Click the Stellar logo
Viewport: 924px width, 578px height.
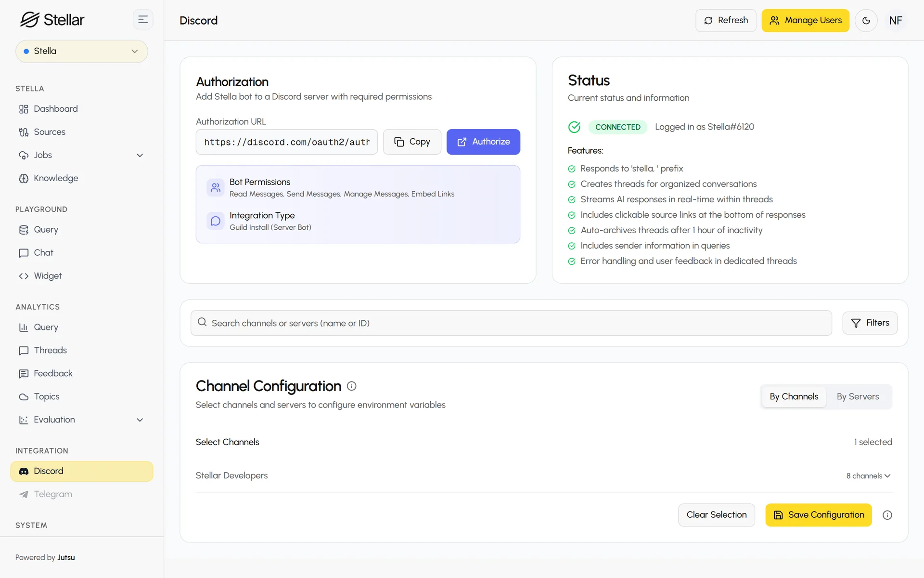point(52,20)
